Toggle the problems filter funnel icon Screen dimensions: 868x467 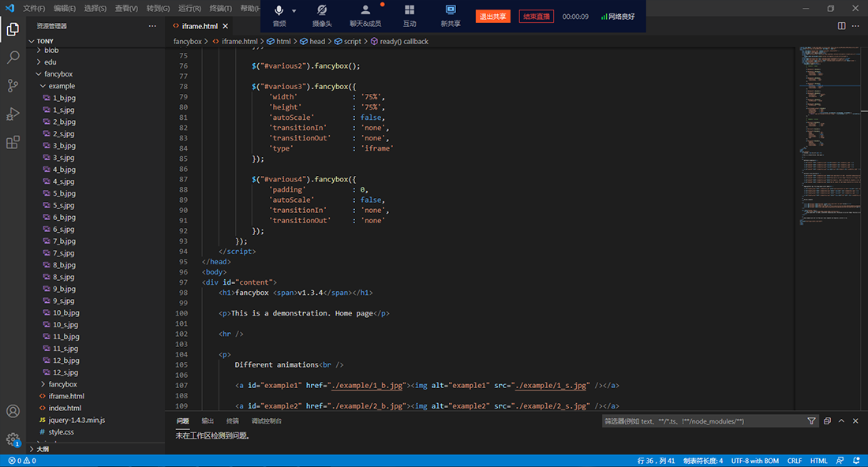(x=812, y=421)
